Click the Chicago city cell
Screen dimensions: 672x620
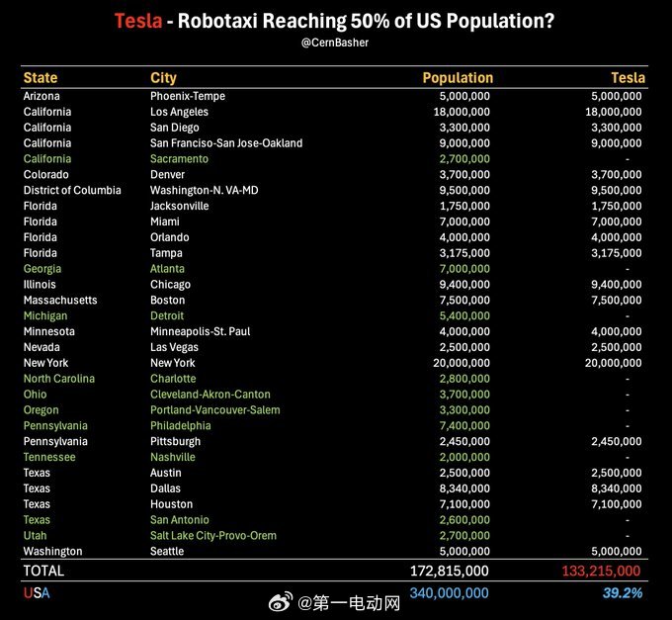click(170, 285)
